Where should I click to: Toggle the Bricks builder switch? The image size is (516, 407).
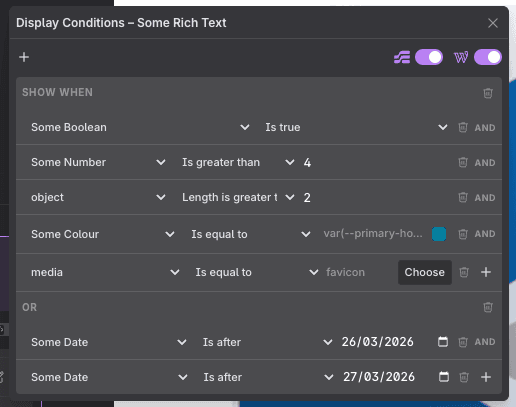[429, 57]
